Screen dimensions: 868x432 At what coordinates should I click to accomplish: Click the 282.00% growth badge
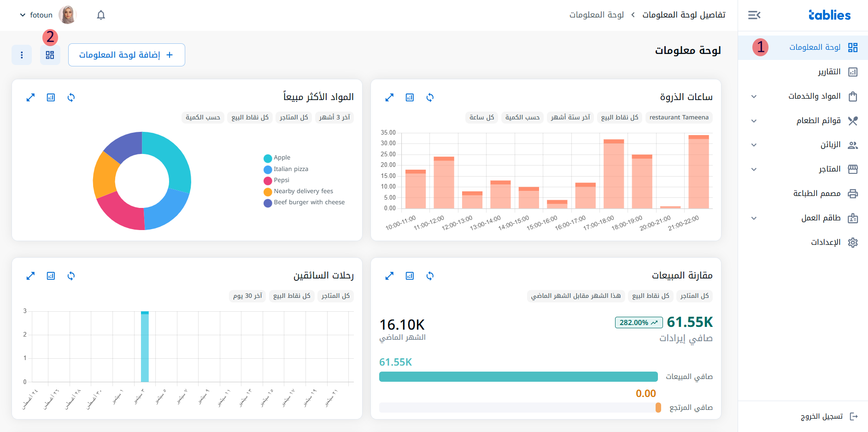pos(639,323)
